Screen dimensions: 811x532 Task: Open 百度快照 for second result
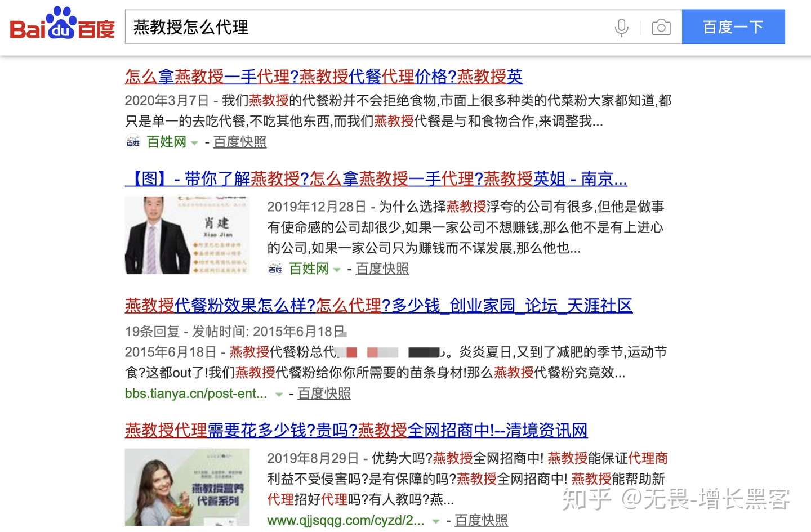click(382, 269)
